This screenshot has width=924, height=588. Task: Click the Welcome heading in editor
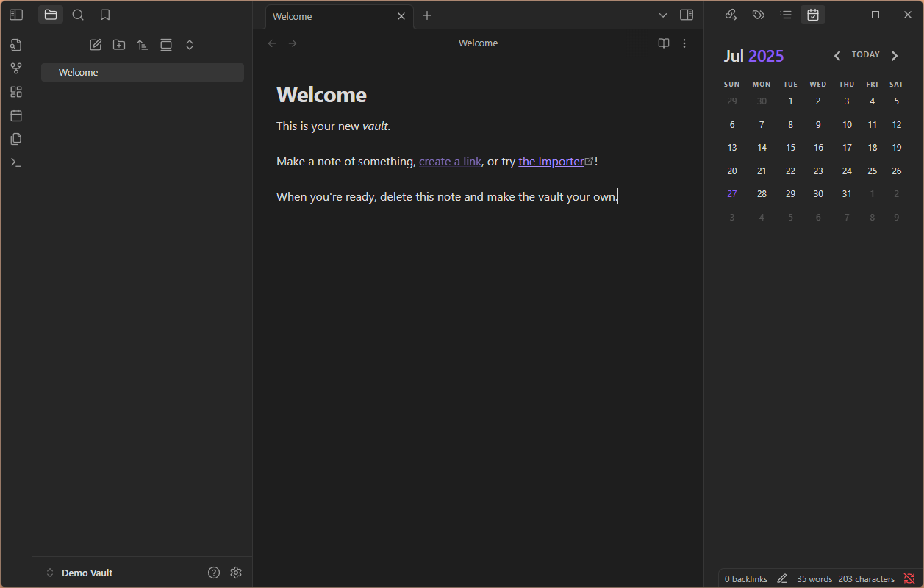[x=321, y=95]
